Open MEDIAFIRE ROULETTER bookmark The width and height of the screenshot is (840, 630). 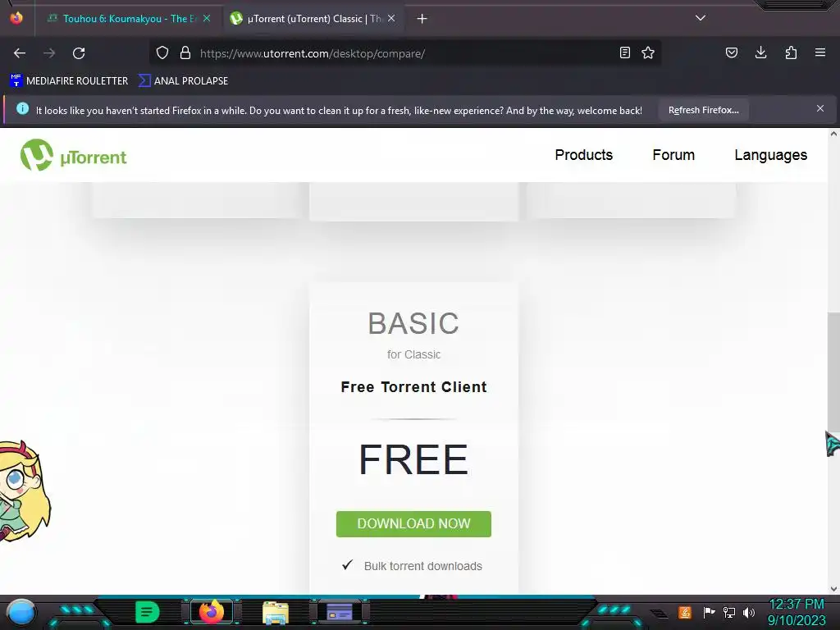click(69, 81)
